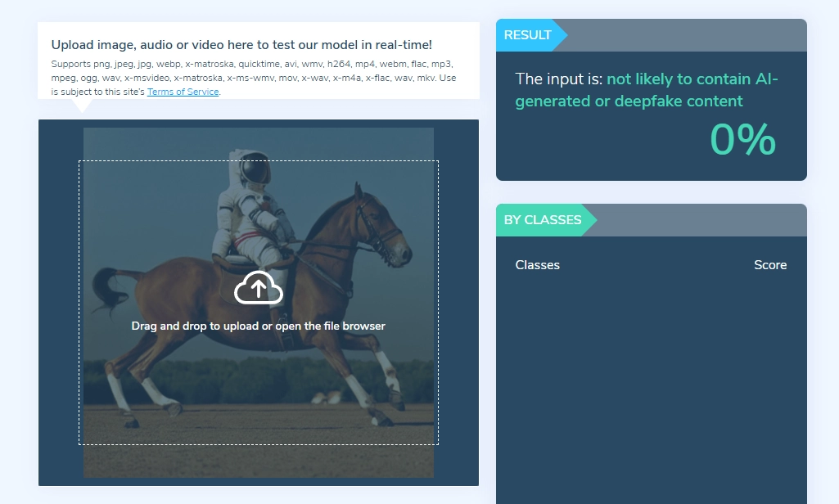Viewport: 839px width, 504px height.
Task: Click 'The input is:' label in the result
Action: (559, 79)
